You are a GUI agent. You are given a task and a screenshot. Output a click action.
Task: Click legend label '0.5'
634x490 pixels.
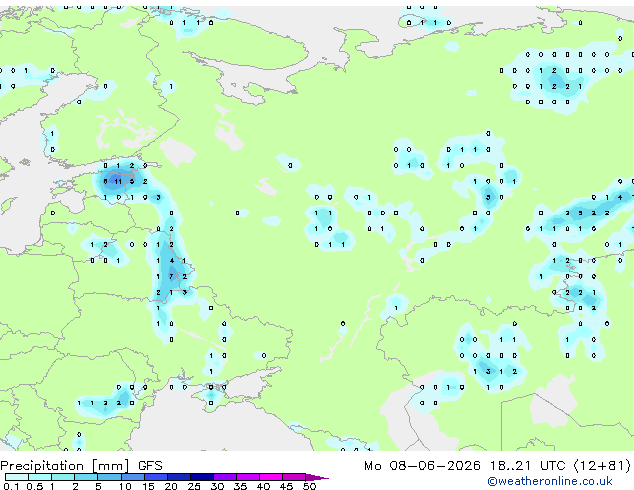pos(35,486)
